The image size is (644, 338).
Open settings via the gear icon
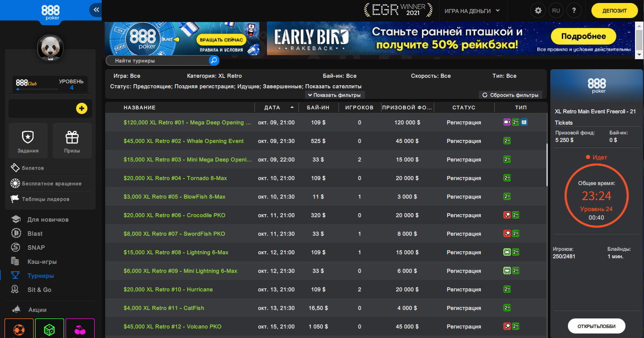coord(538,11)
